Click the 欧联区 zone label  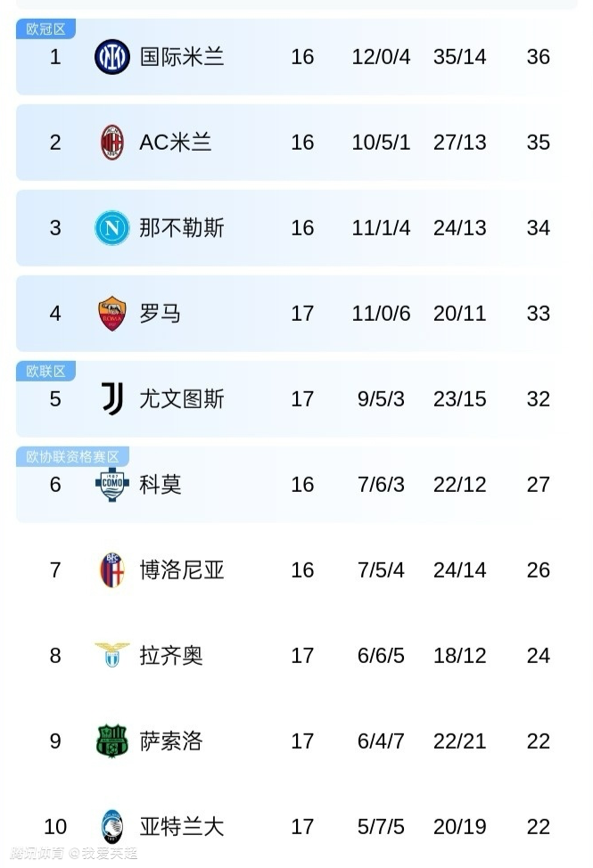(45, 372)
